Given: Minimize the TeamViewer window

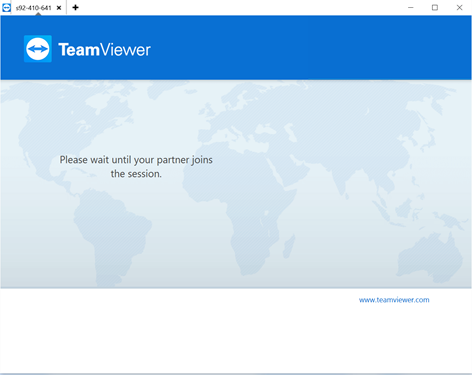Looking at the screenshot, I should click(x=411, y=7).
